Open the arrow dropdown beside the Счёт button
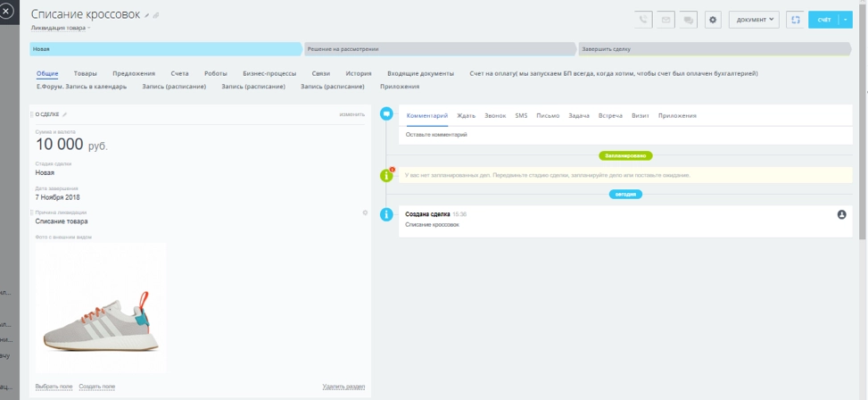 (x=846, y=20)
